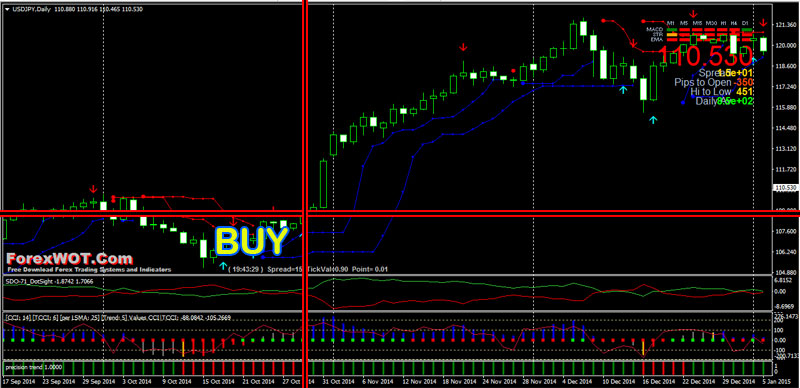Select the red down arrow above the M15 label
Screen dimensions: 800x388
coord(693,14)
